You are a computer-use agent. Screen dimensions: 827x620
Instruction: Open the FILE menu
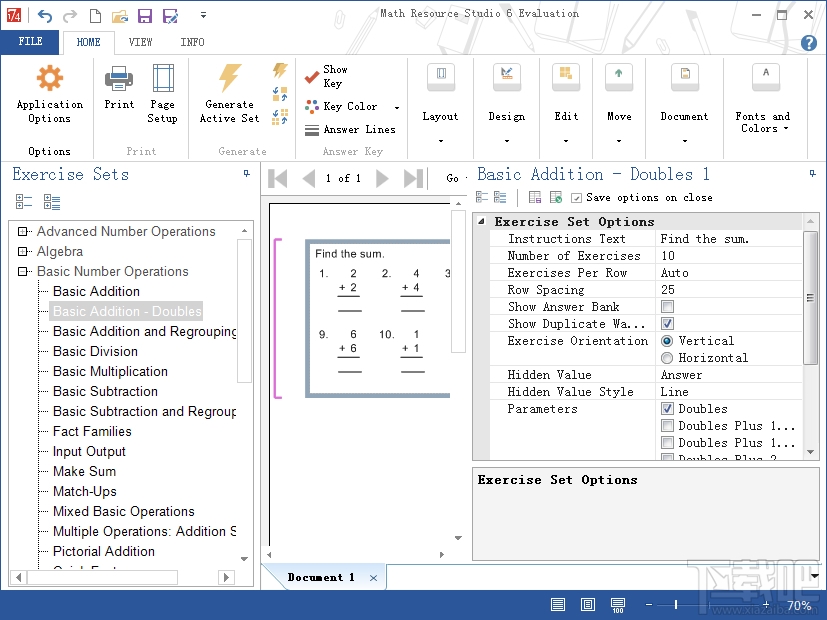pos(30,42)
